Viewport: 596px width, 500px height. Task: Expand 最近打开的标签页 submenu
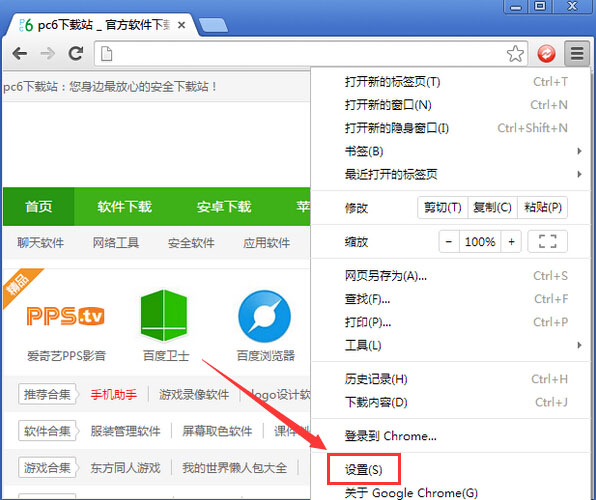click(x=450, y=175)
